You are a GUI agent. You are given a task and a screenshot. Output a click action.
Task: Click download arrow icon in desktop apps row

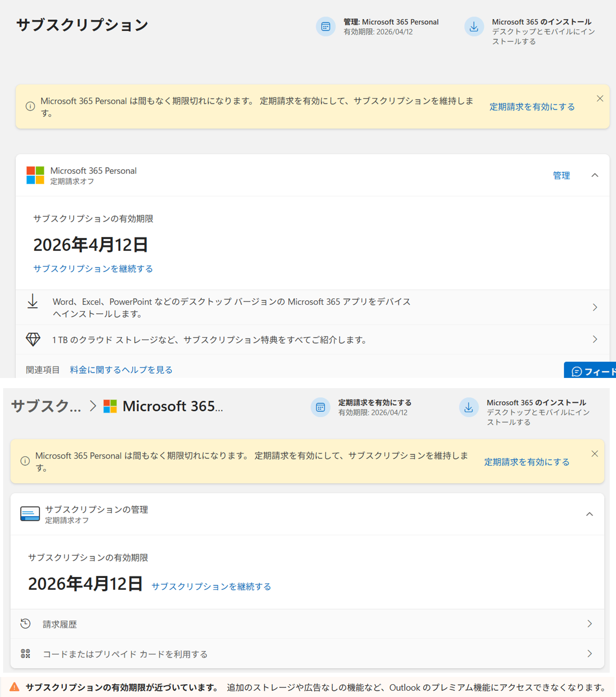[33, 301]
